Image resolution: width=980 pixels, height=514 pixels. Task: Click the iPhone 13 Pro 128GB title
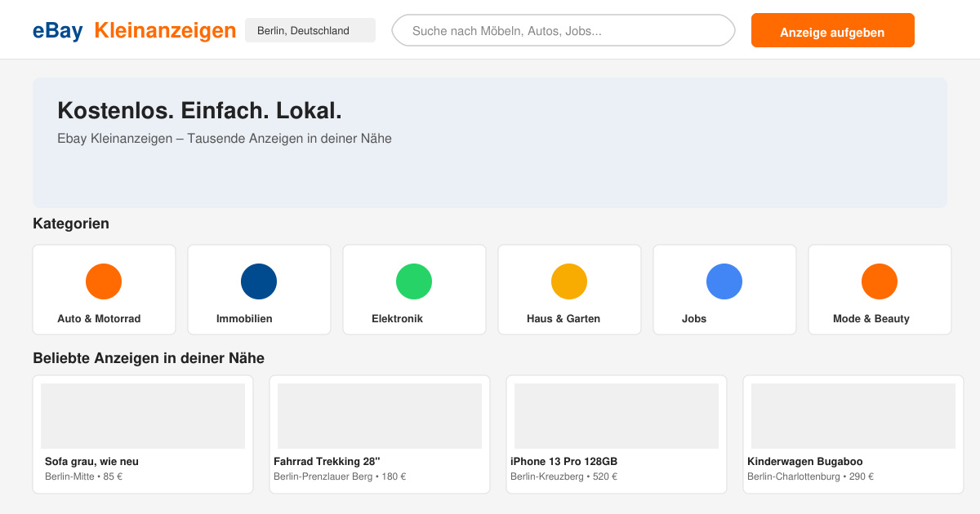(x=563, y=462)
